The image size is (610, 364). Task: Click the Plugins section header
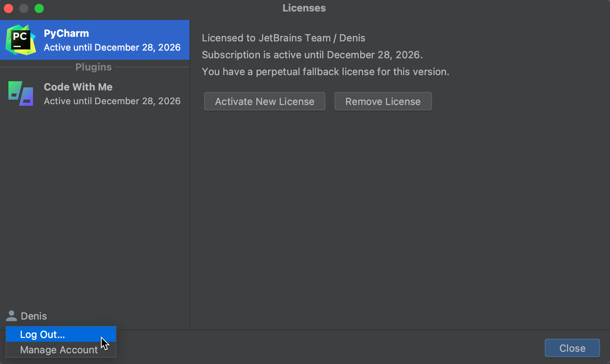click(93, 67)
